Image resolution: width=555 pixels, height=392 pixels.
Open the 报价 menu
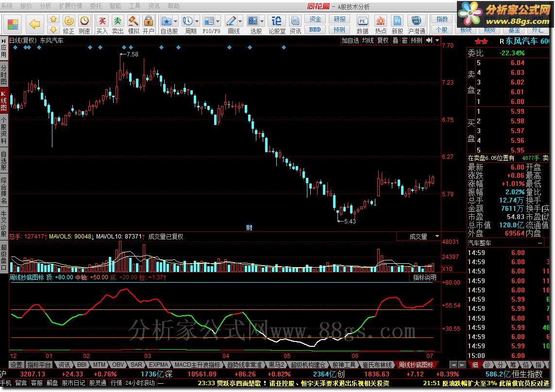coord(25,6)
